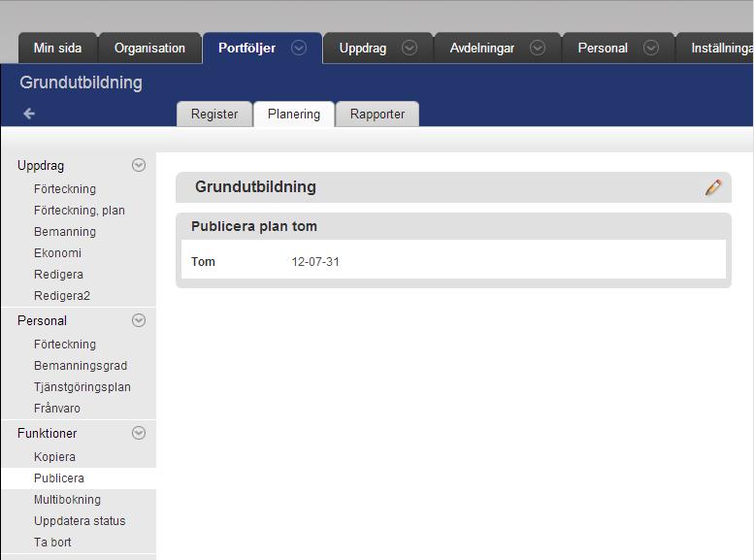The image size is (754, 560).
Task: Open Förteckning under Personal
Action: pyautogui.click(x=65, y=345)
